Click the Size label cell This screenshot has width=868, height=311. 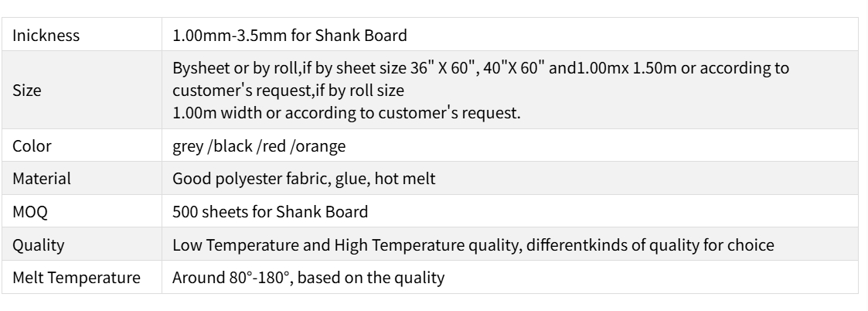pos(26,90)
